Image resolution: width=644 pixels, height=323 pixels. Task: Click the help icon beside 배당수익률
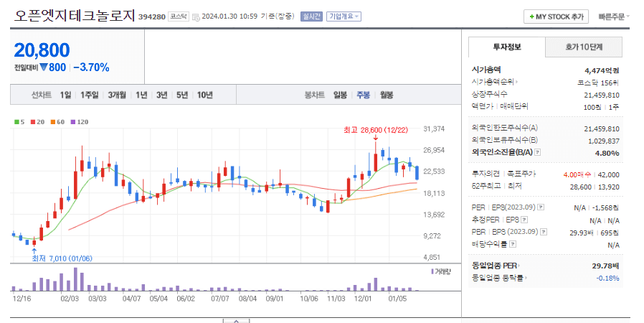pyautogui.click(x=513, y=244)
